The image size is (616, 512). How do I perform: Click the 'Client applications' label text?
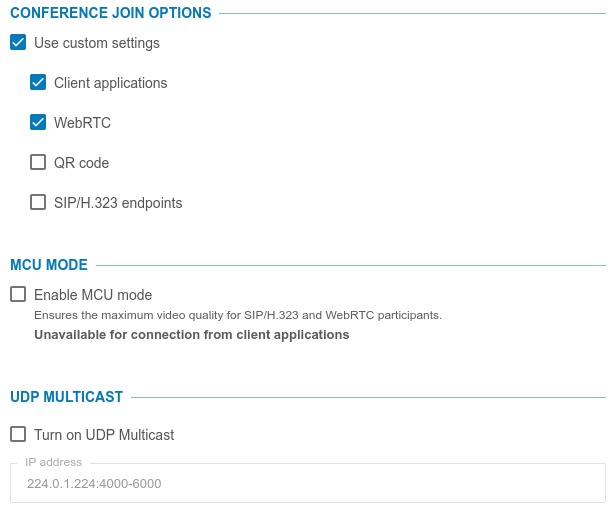tap(110, 83)
